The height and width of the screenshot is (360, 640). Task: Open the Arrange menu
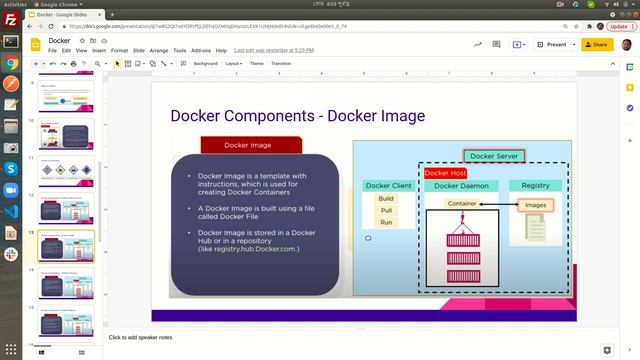tap(159, 51)
